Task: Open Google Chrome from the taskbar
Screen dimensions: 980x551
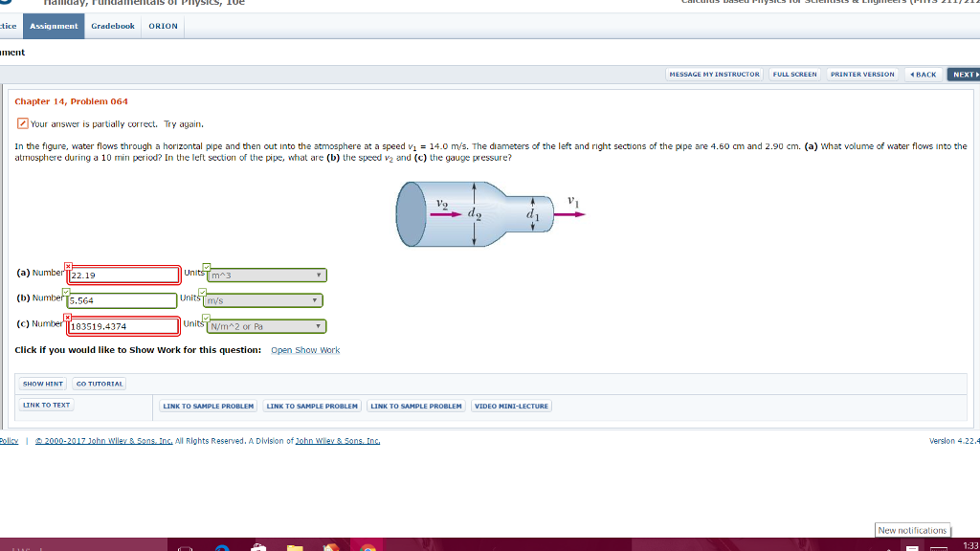Action: tap(366, 545)
